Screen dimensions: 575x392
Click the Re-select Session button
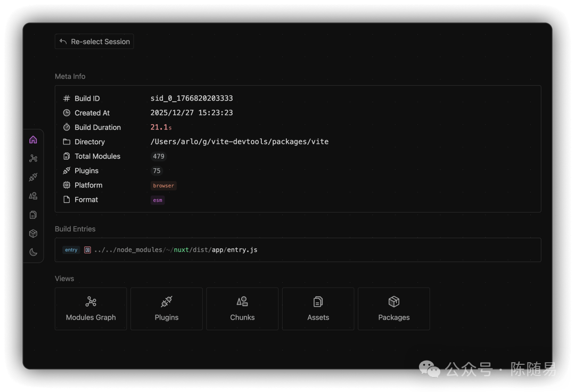point(94,42)
